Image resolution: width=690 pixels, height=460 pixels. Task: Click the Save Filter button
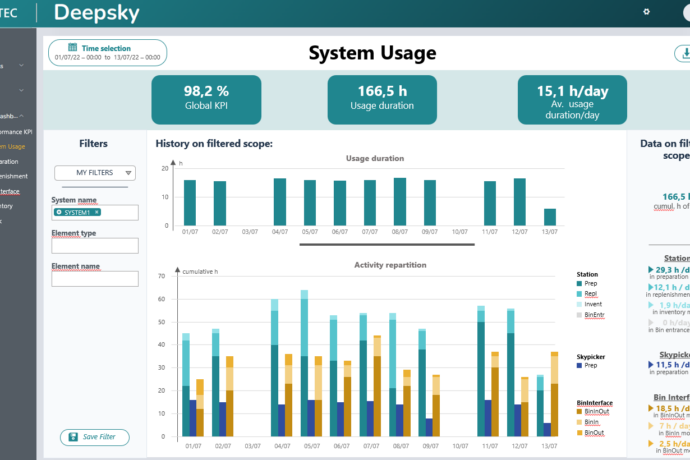(95, 437)
